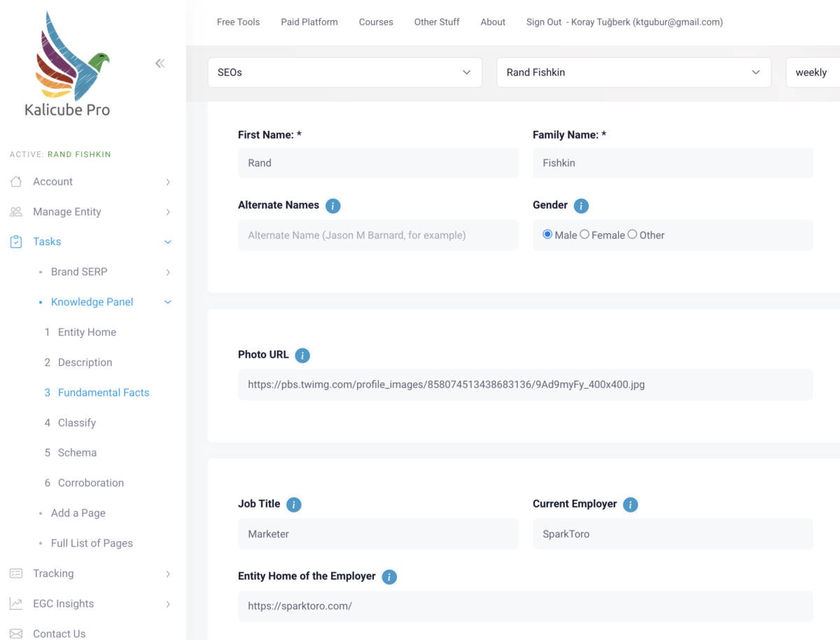Click the Family Name field containing Fishkin
This screenshot has height=640, width=840.
pyautogui.click(x=673, y=162)
